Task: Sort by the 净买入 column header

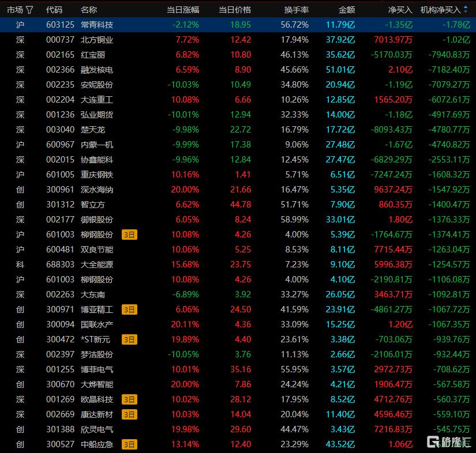Action: pos(400,10)
